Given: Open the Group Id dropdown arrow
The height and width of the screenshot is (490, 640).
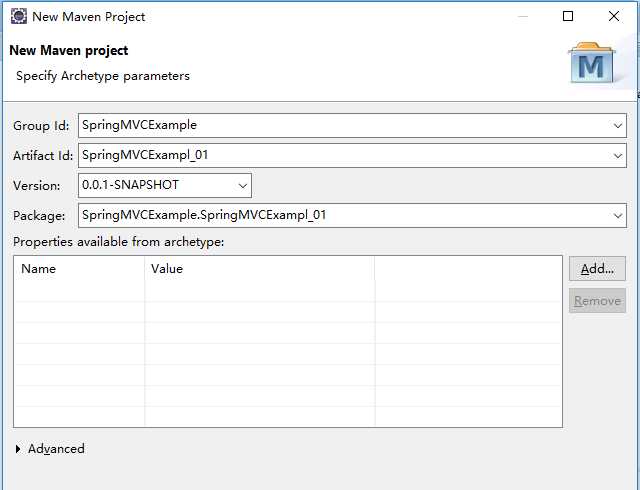Looking at the screenshot, I should tap(618, 126).
